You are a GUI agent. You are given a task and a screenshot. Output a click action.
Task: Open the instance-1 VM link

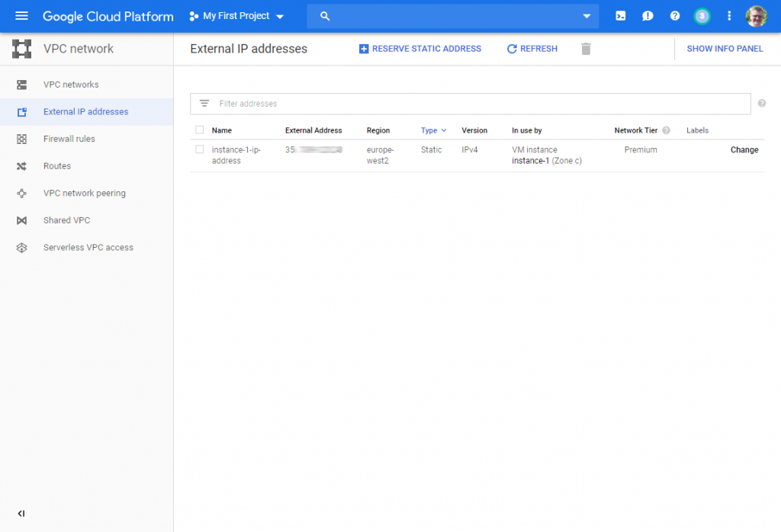[x=530, y=161]
